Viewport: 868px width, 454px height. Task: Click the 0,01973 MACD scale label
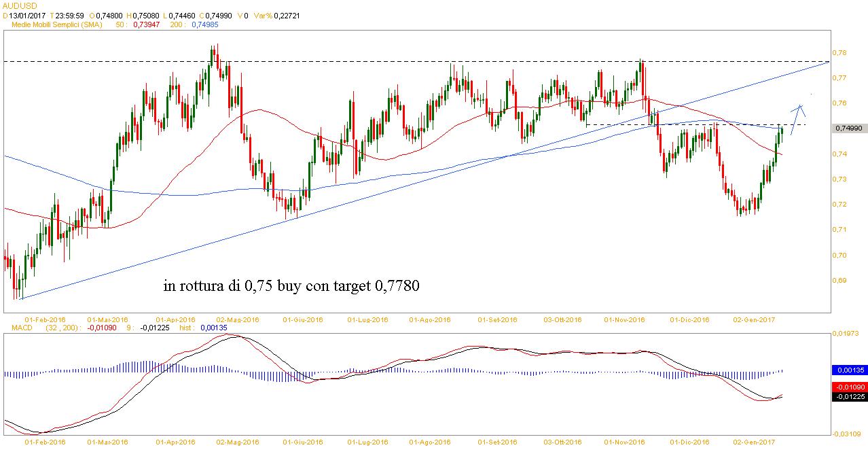click(846, 334)
